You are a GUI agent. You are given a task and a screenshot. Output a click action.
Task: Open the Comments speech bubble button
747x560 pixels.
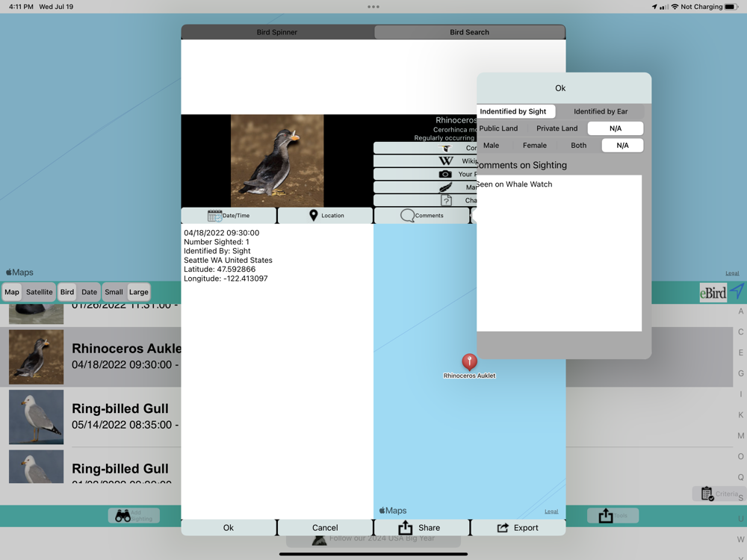pos(421,215)
